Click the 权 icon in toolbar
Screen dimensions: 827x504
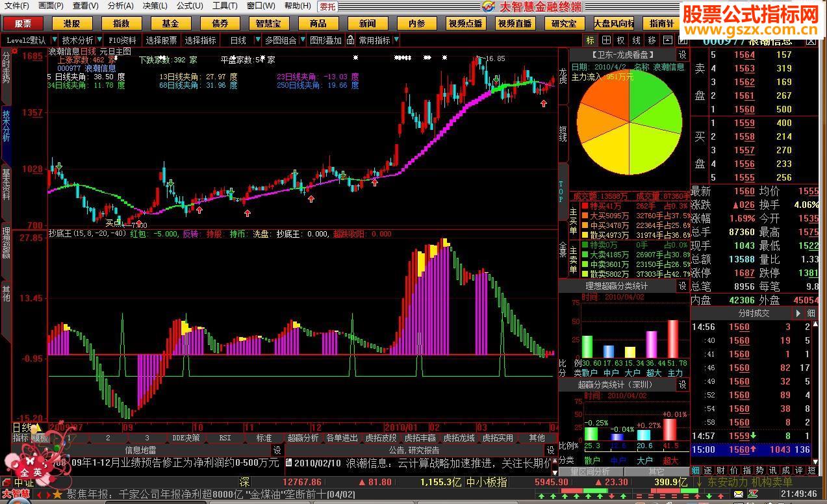coord(620,40)
